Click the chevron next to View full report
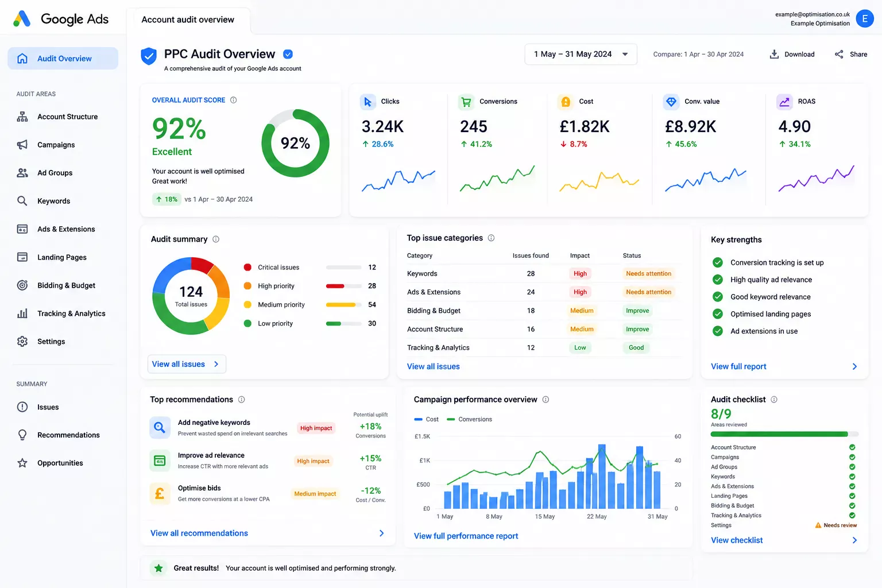The image size is (882, 588). [x=854, y=366]
